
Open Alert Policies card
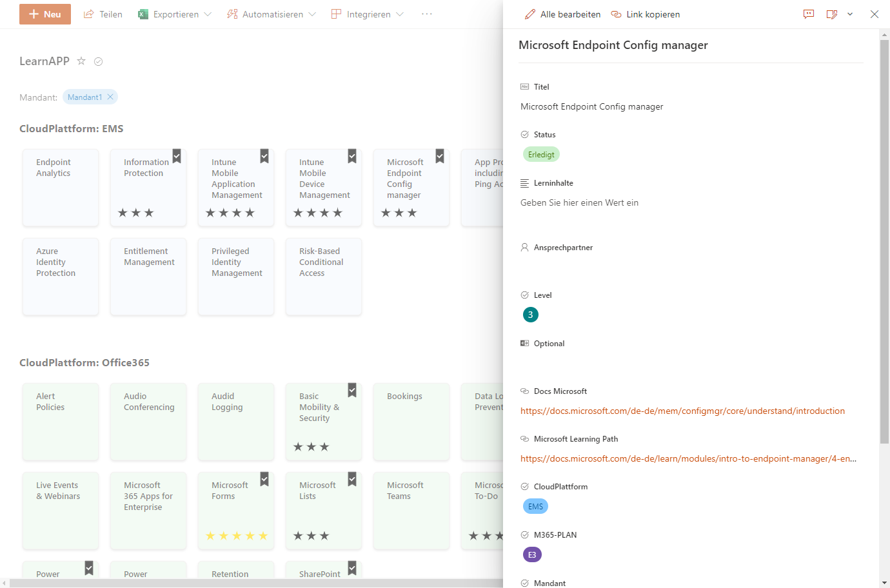(61, 422)
